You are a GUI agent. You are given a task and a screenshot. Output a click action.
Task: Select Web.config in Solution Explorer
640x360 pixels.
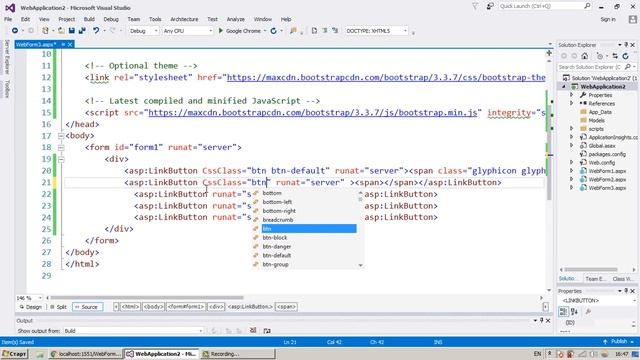tap(601, 162)
